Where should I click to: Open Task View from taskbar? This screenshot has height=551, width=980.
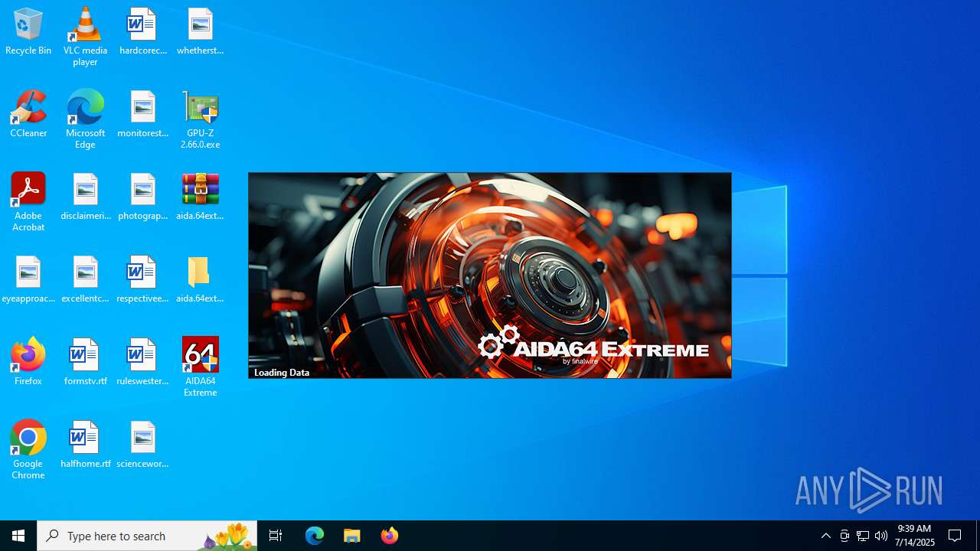click(x=276, y=536)
